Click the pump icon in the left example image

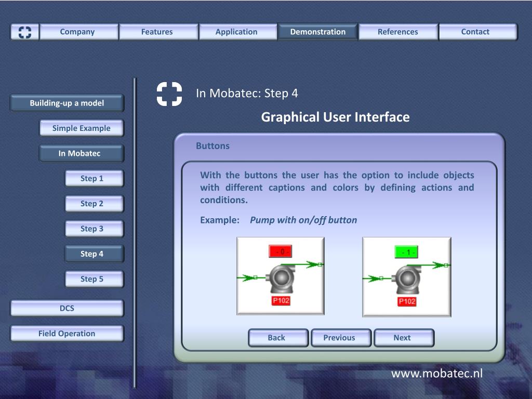coord(281,279)
